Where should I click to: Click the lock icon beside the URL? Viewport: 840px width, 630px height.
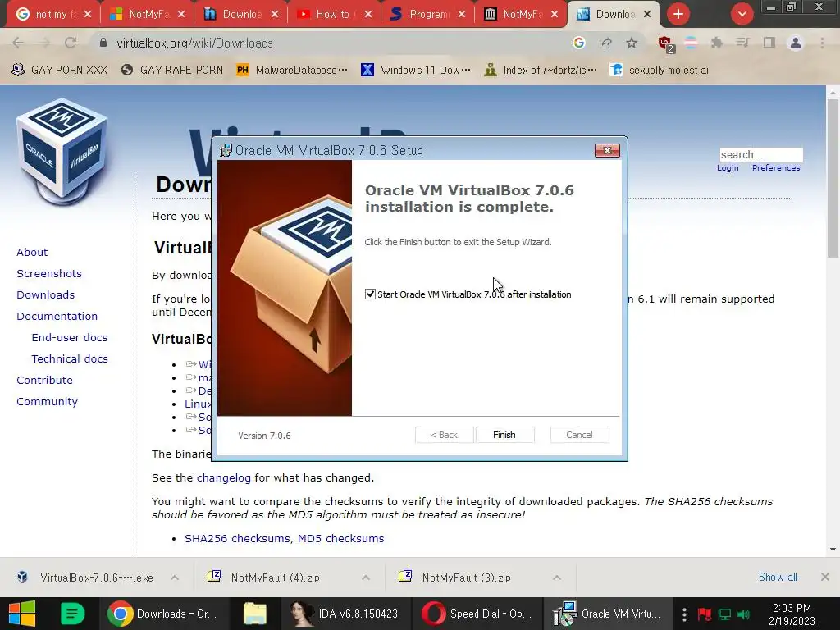pos(103,43)
